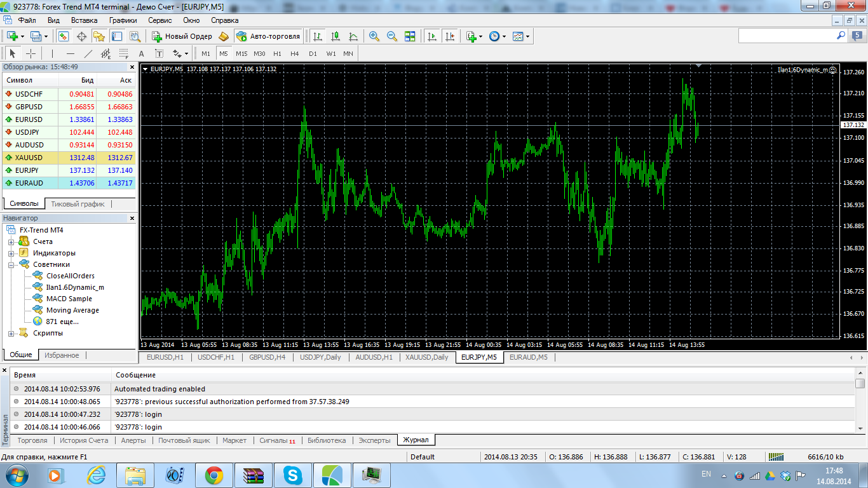868x488 pixels.
Task: Select the trendline tool
Action: (x=88, y=53)
